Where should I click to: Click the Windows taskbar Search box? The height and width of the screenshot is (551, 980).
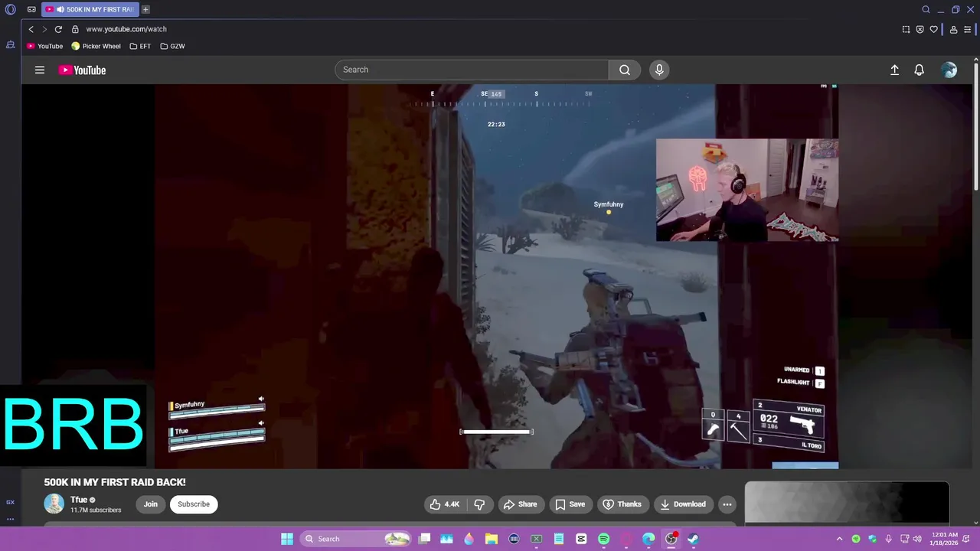tap(356, 539)
